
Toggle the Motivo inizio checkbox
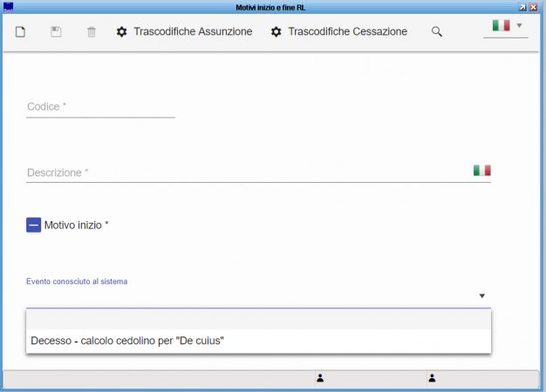coord(33,225)
